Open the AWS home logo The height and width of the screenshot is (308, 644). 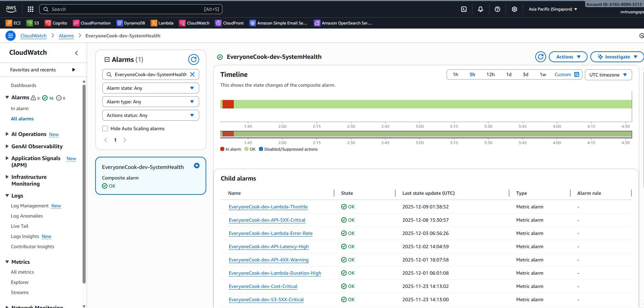(x=11, y=9)
